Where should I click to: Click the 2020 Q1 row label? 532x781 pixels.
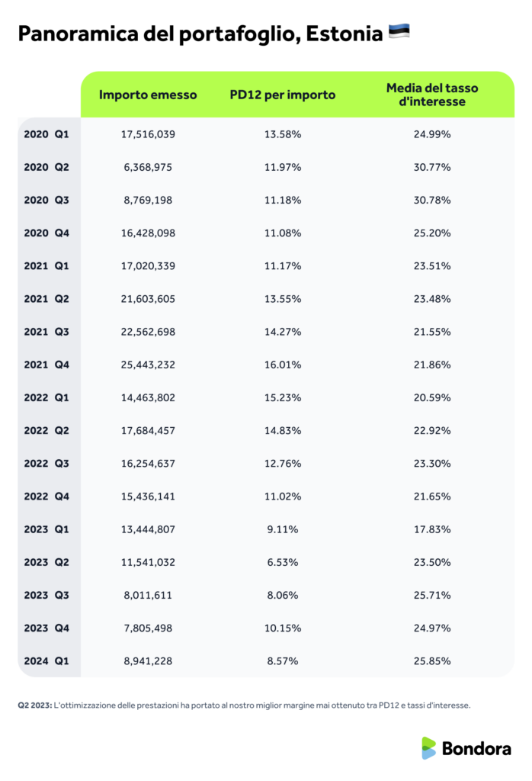pyautogui.click(x=46, y=134)
